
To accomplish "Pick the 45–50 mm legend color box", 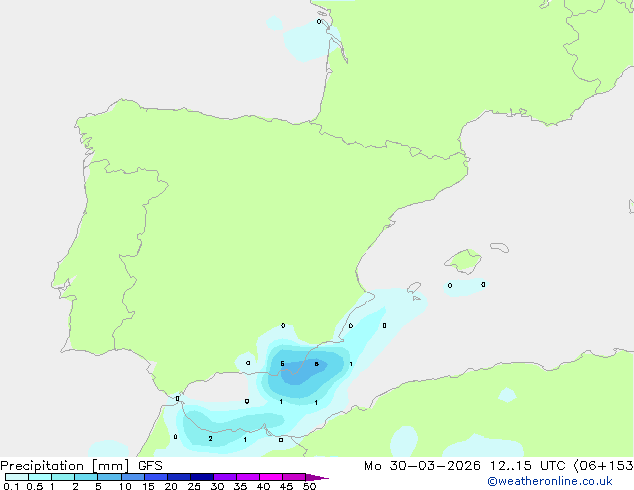I will coord(294,477).
